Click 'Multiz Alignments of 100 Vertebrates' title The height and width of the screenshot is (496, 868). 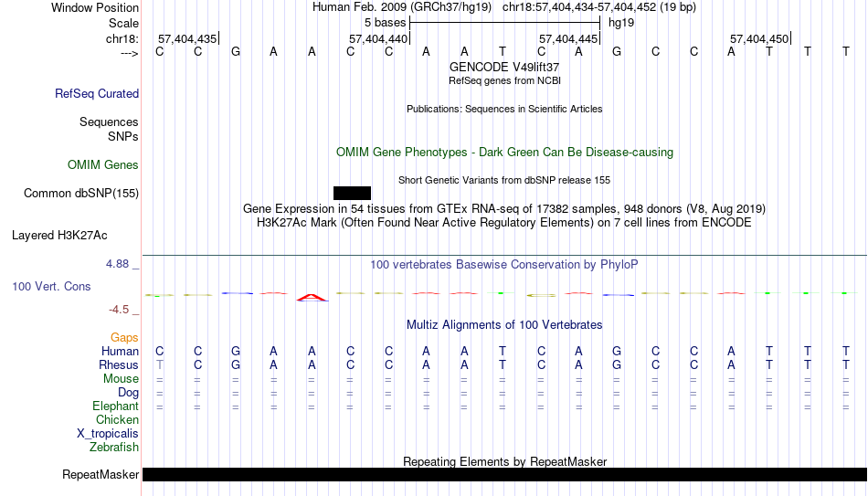pos(504,325)
